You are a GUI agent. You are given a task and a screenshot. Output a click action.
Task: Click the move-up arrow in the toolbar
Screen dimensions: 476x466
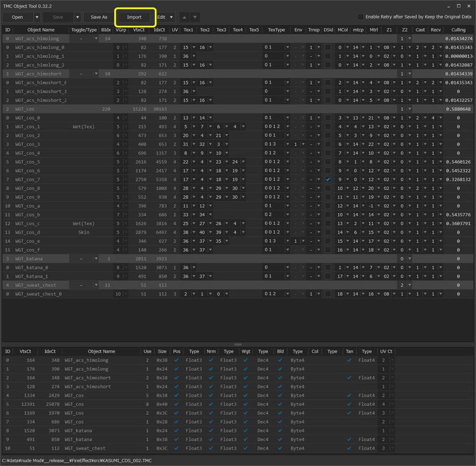point(184,17)
